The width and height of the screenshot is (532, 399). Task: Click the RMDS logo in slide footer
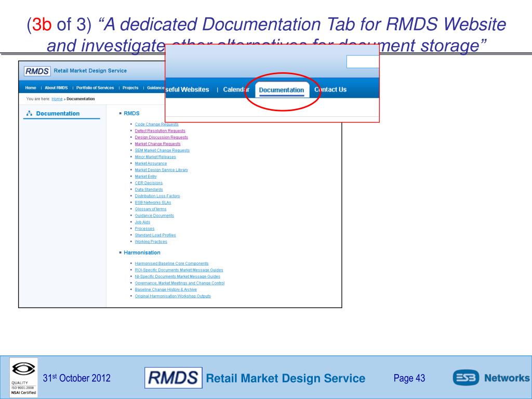click(174, 378)
